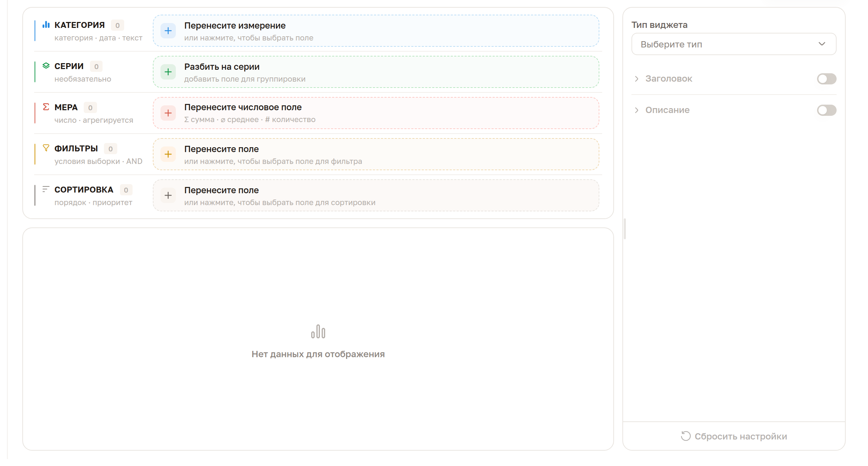Click the МЕРА count badge showing 0
This screenshot has height=466, width=868.
(90, 107)
